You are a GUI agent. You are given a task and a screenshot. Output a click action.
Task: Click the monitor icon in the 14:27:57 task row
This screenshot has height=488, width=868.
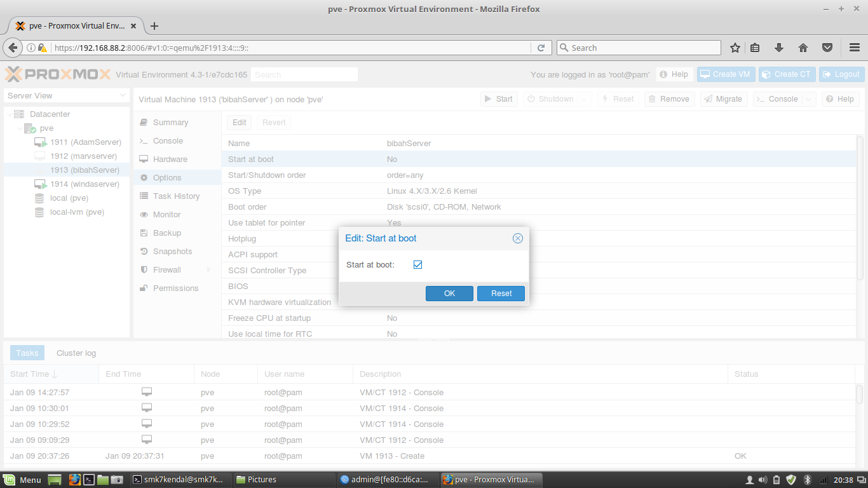click(x=147, y=392)
